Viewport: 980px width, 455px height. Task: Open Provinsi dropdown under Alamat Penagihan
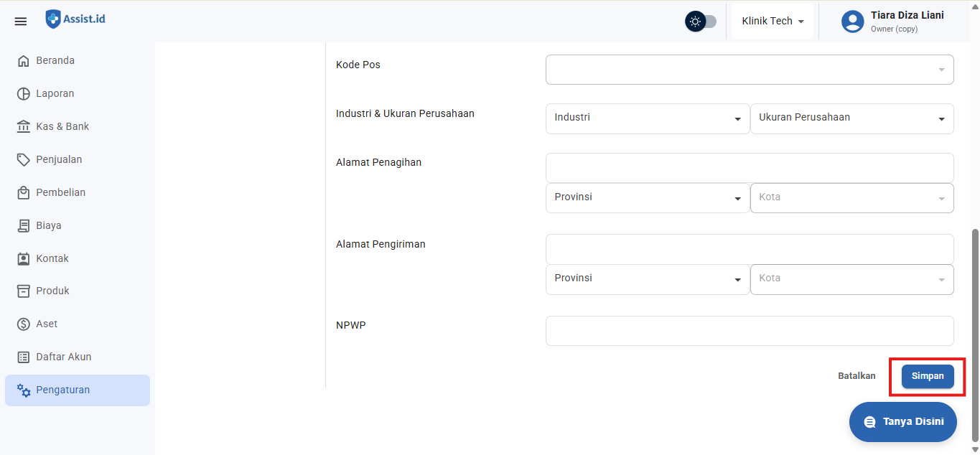647,198
